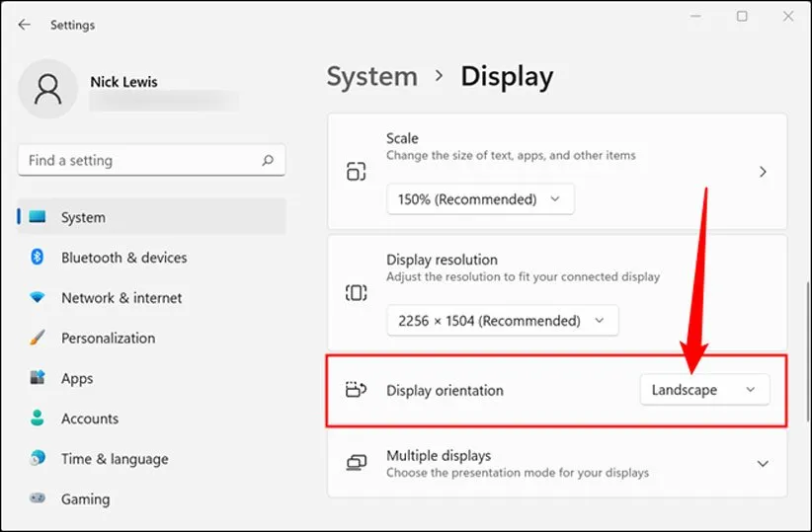Click the Nick Lewis account name
This screenshot has height=532, width=812.
(123, 82)
